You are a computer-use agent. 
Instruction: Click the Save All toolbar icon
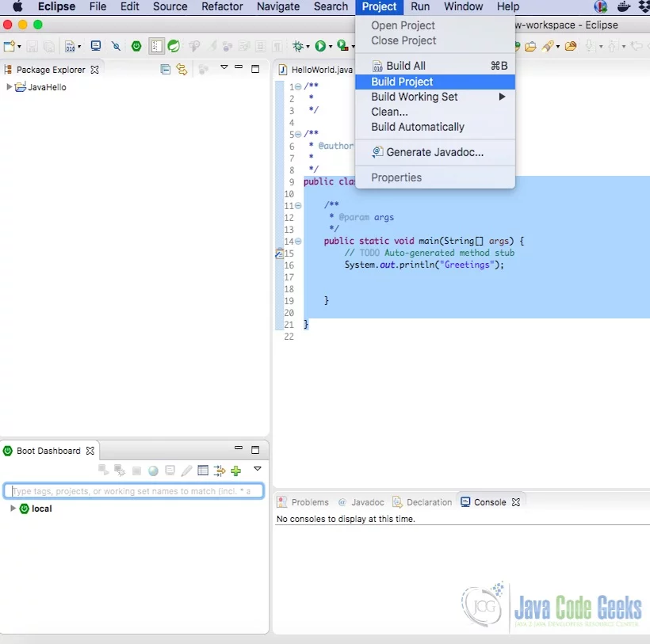coord(49,46)
